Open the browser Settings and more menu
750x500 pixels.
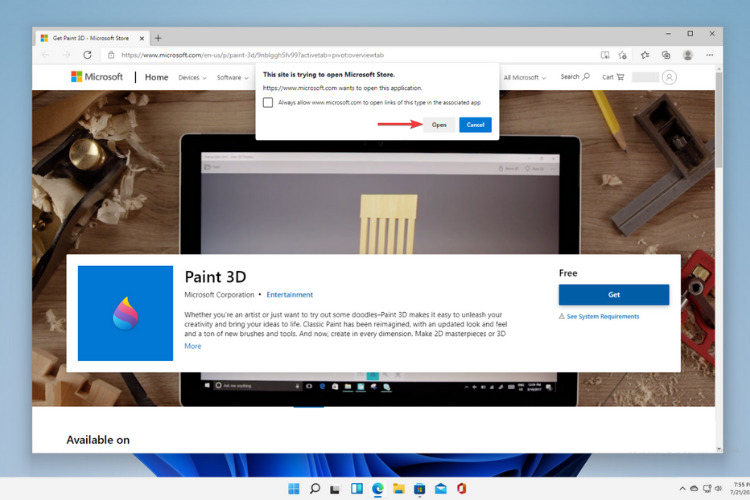pyautogui.click(x=710, y=55)
